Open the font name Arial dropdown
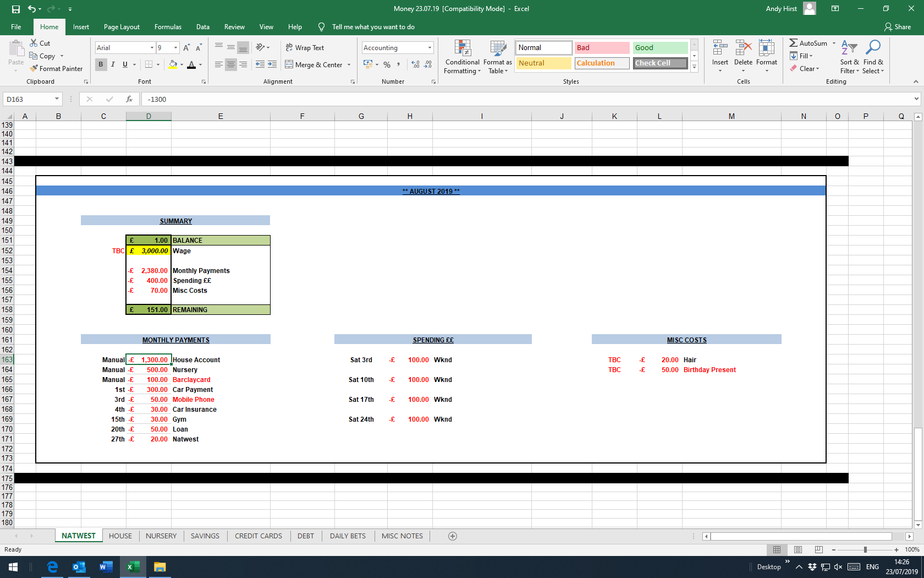 pos(152,48)
